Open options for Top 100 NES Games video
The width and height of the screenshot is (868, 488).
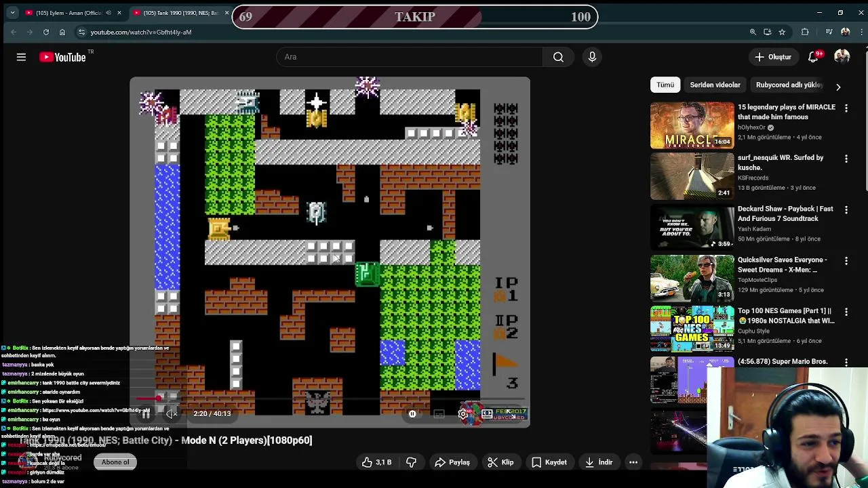tap(846, 312)
